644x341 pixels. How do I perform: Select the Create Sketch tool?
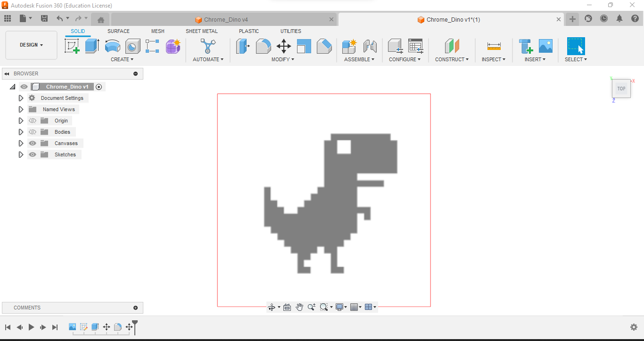coord(72,46)
